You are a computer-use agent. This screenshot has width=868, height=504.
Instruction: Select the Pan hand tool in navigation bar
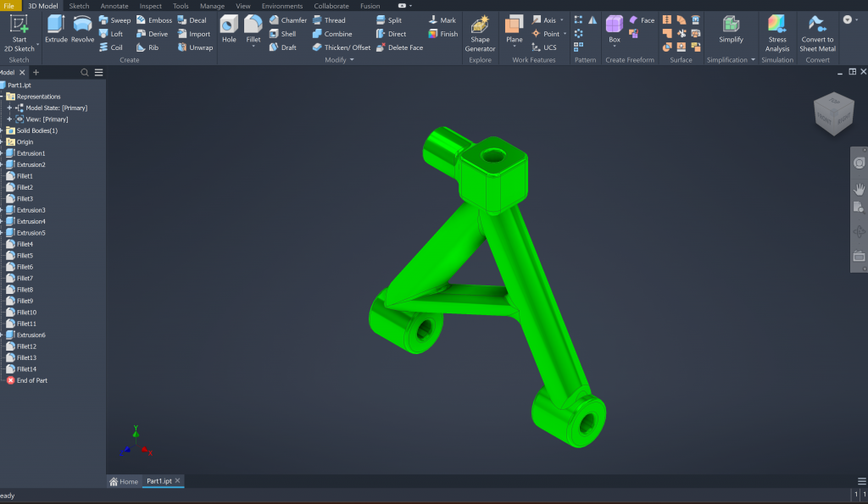coord(859,188)
